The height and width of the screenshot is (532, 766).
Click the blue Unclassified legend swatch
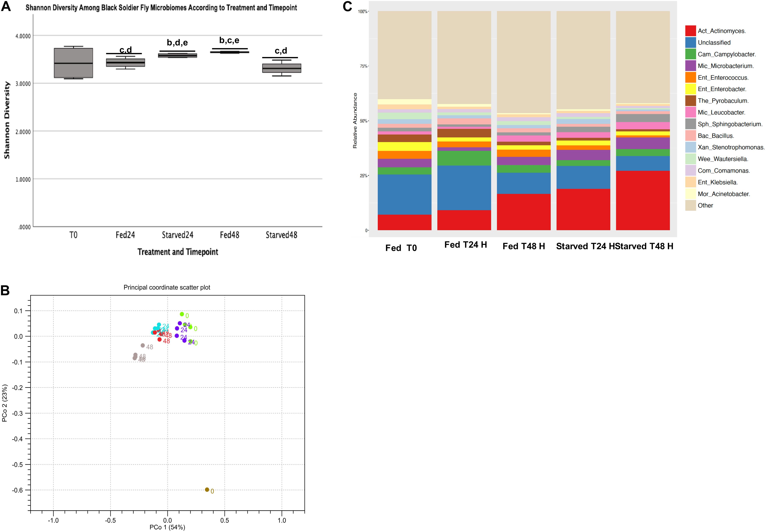(690, 42)
